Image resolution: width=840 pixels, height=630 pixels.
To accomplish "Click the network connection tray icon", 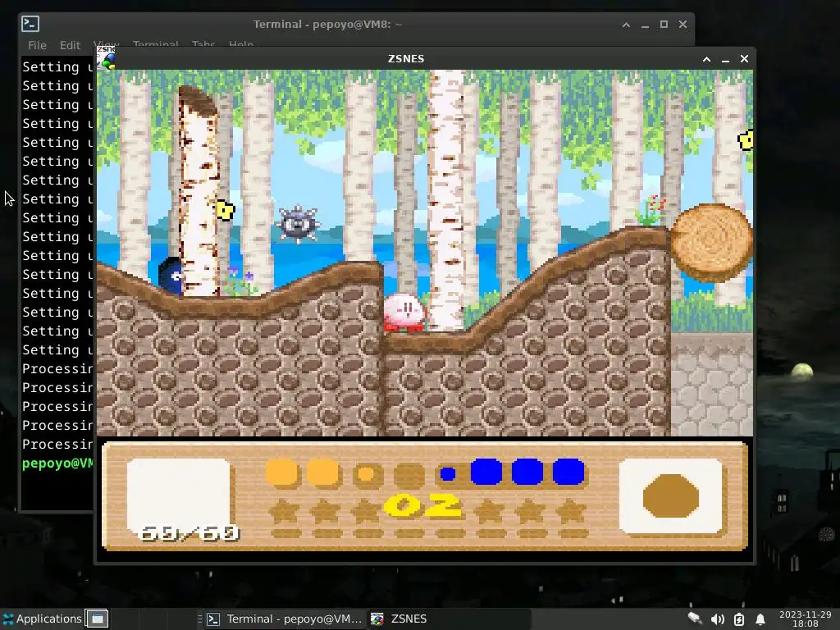I will (696, 619).
